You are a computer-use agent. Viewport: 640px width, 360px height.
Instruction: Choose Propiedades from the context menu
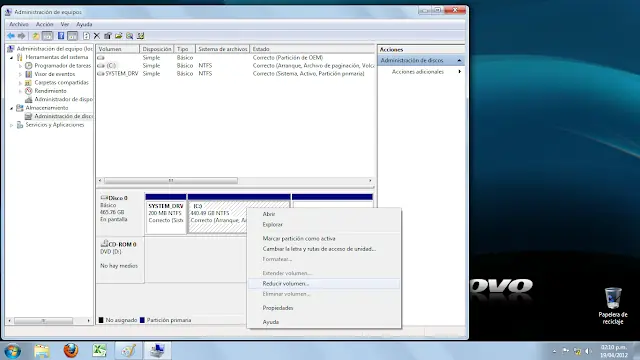click(x=324, y=308)
